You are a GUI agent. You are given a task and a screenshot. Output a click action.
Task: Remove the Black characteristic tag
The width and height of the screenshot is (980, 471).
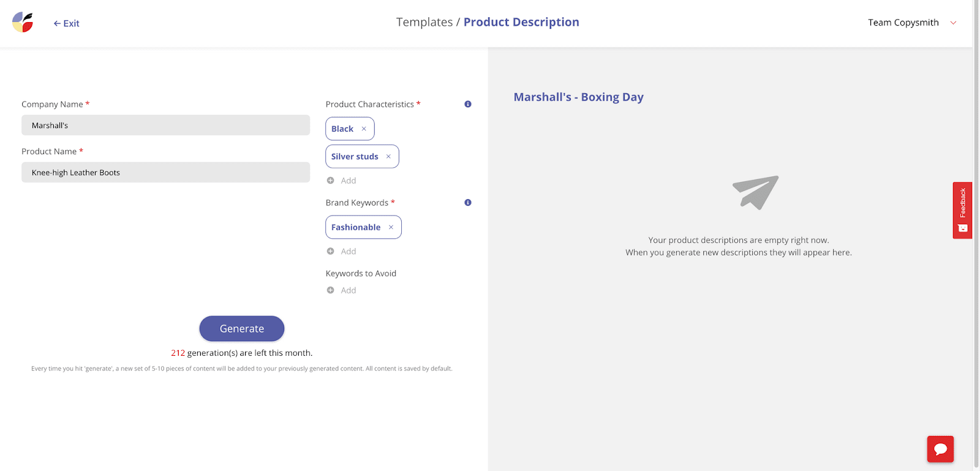point(364,129)
